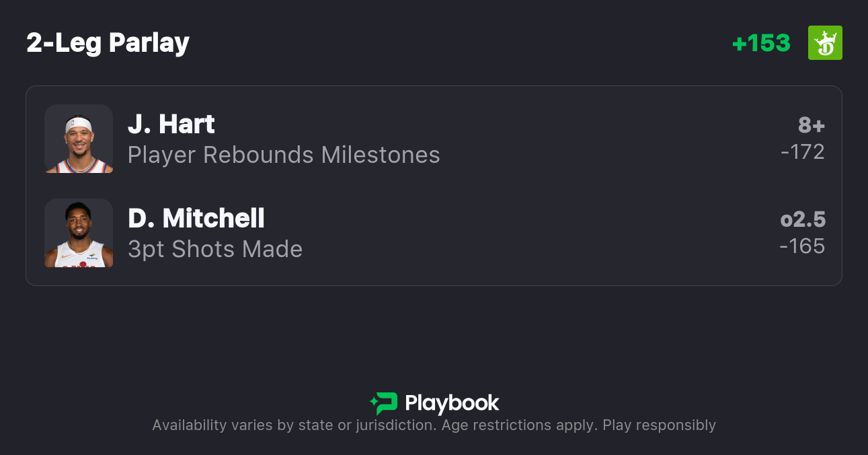This screenshot has height=455, width=868.
Task: Open D. Mitchell's player headshot
Action: 79,233
